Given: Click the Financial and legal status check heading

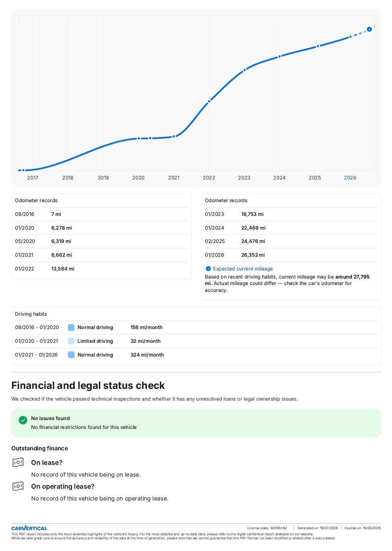Looking at the screenshot, I should click(88, 385).
